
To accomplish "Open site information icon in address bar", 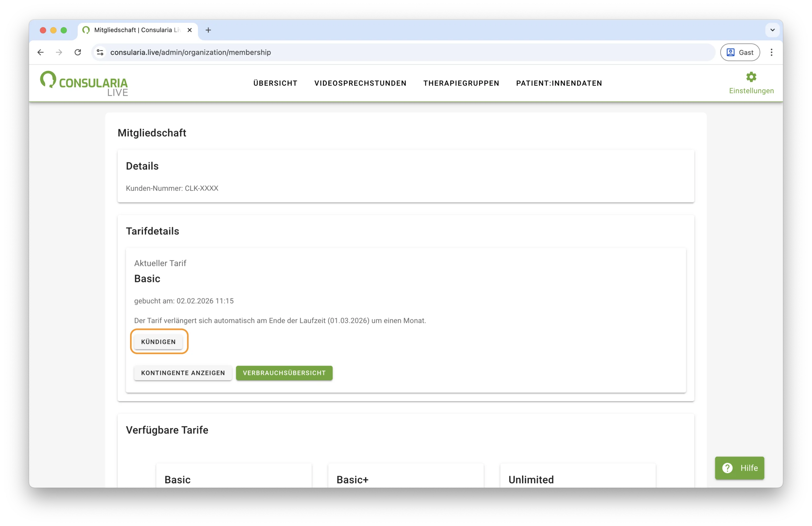I will [x=100, y=52].
